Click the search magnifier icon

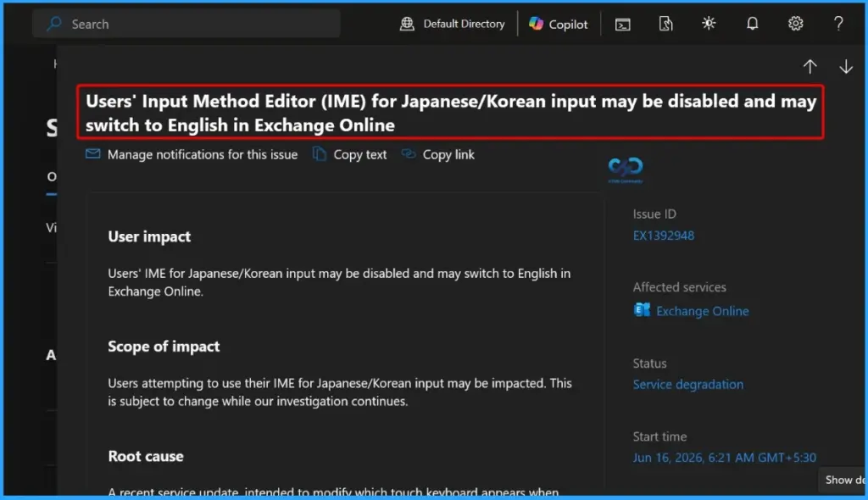point(54,24)
